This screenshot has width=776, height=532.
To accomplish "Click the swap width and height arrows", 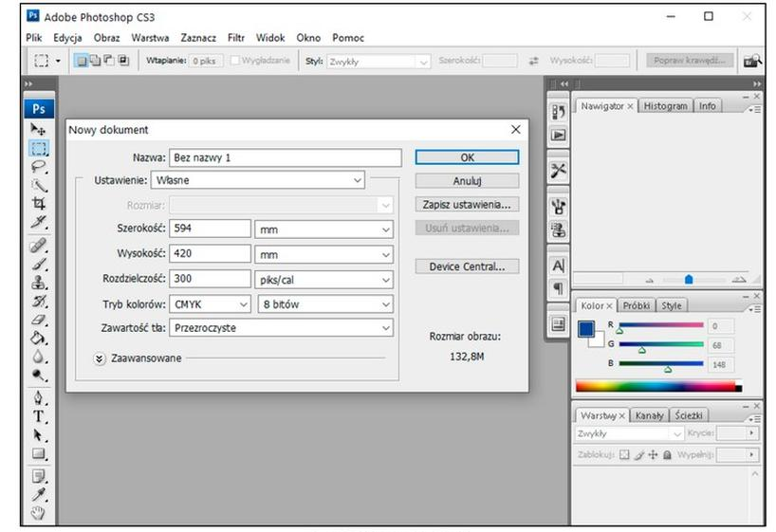I will coord(533,61).
